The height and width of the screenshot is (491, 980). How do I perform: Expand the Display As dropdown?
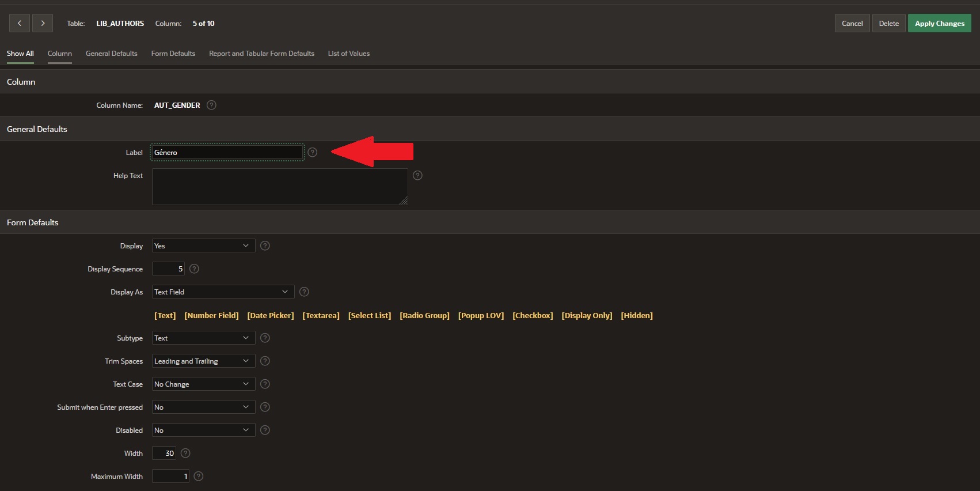click(x=223, y=292)
